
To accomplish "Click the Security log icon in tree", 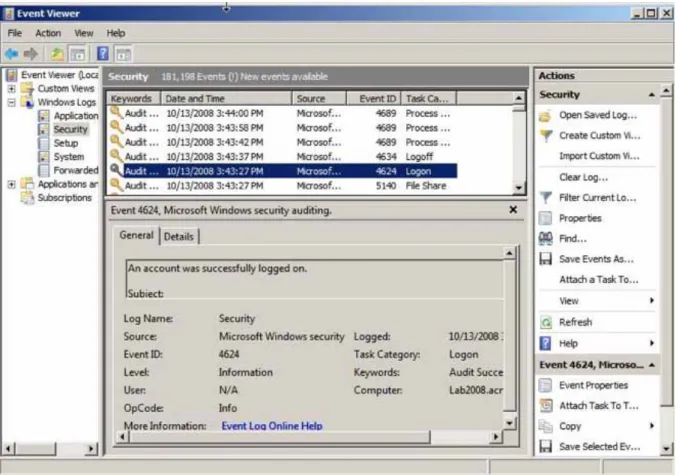I will tap(43, 129).
